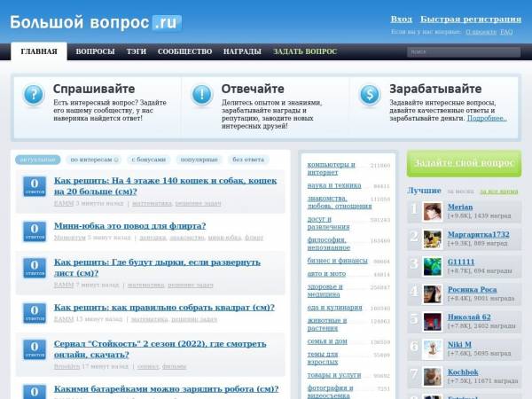Open Merian's profile name link
This screenshot has width=532, height=399.
pyautogui.click(x=460, y=207)
